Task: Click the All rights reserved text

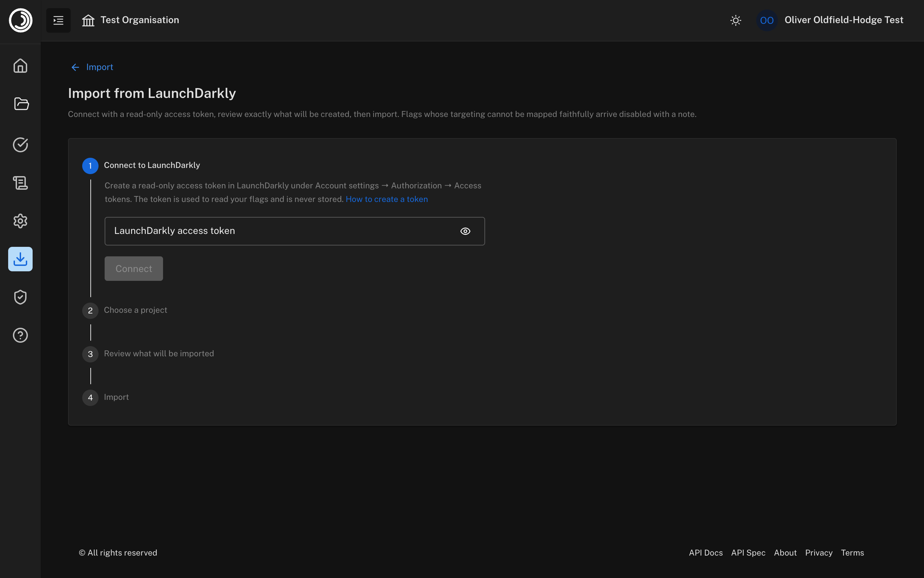Action: click(118, 553)
